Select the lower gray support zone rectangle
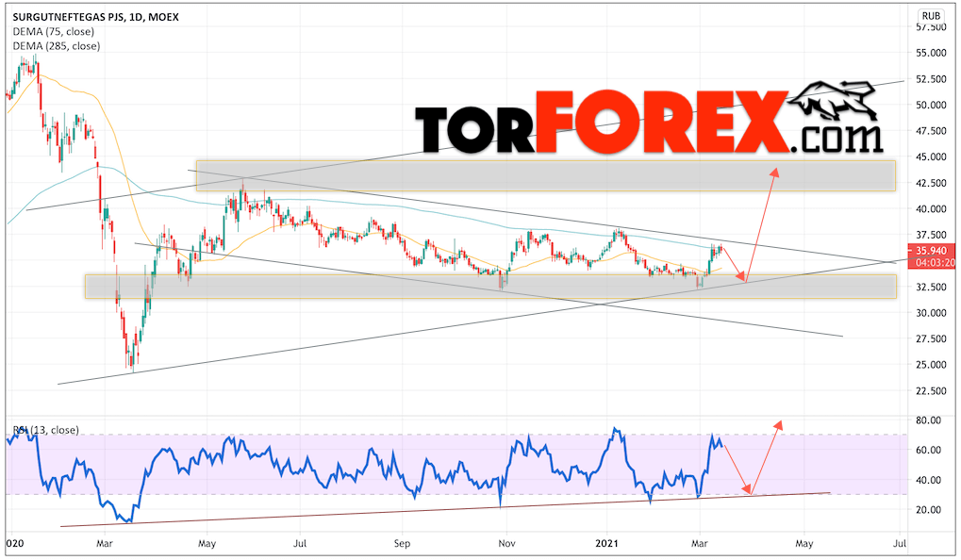Viewport: 961px width, 560px height. [490, 287]
